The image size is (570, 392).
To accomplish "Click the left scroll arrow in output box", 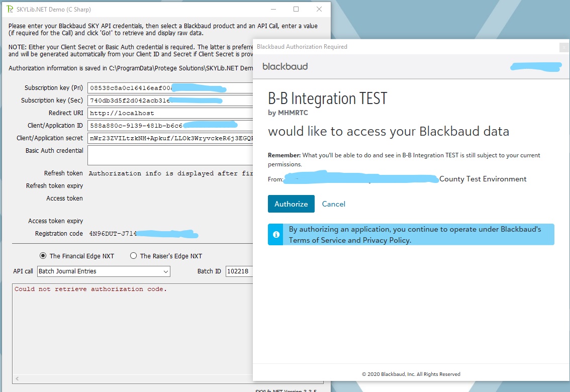I will click(17, 378).
